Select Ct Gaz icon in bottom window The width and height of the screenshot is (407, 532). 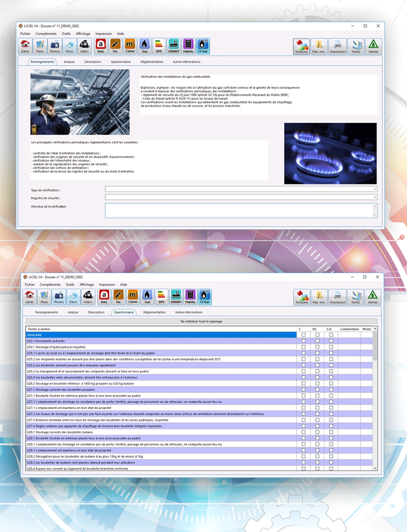pos(205,297)
